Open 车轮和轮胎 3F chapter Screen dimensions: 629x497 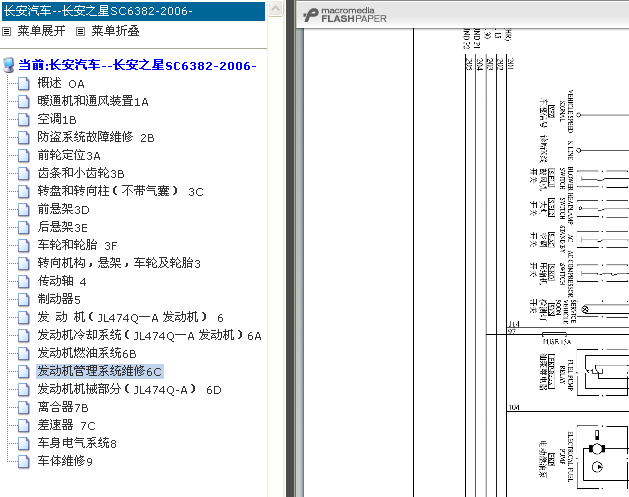tap(77, 245)
